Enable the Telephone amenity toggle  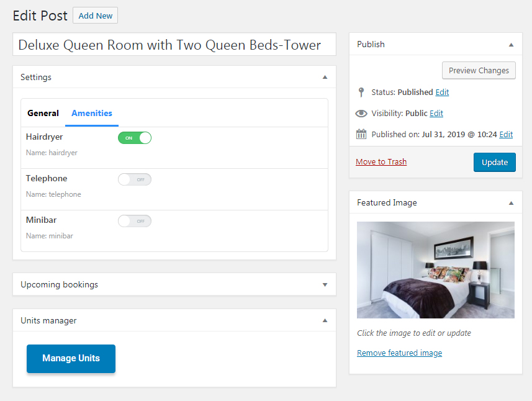pos(135,179)
